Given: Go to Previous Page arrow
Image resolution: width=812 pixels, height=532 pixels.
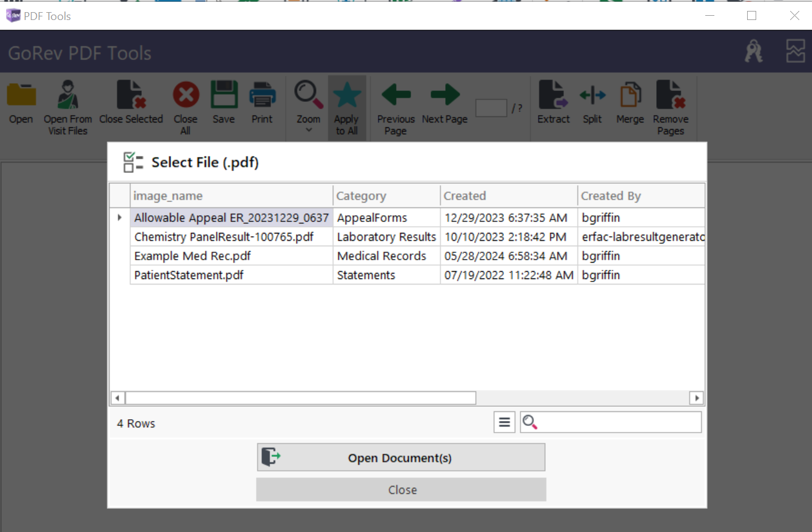Looking at the screenshot, I should pos(396,95).
